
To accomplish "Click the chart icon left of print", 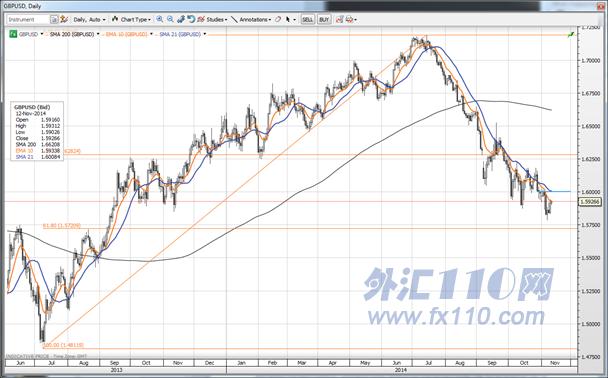I will 339,19.
